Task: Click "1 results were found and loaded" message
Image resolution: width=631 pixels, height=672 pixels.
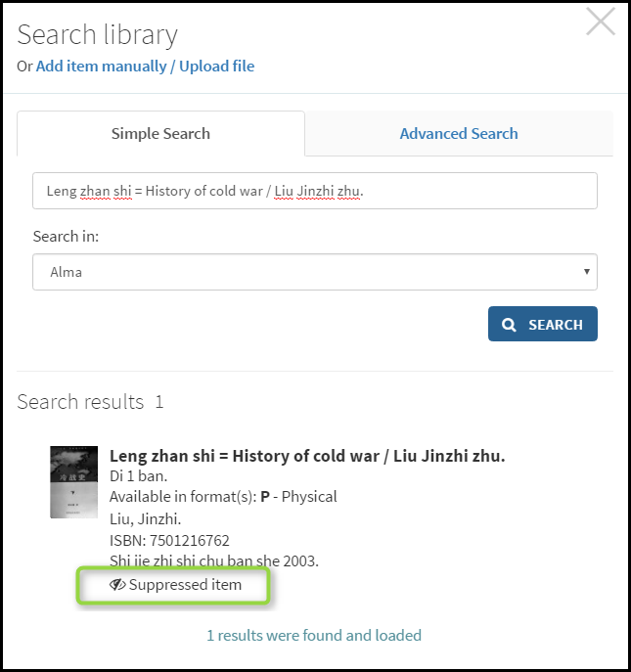Action: coord(314,636)
